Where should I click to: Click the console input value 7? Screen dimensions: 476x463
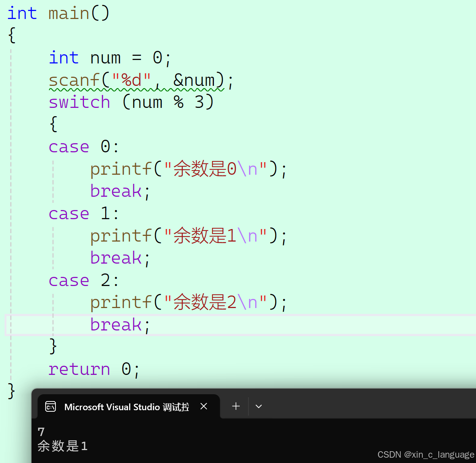click(41, 432)
